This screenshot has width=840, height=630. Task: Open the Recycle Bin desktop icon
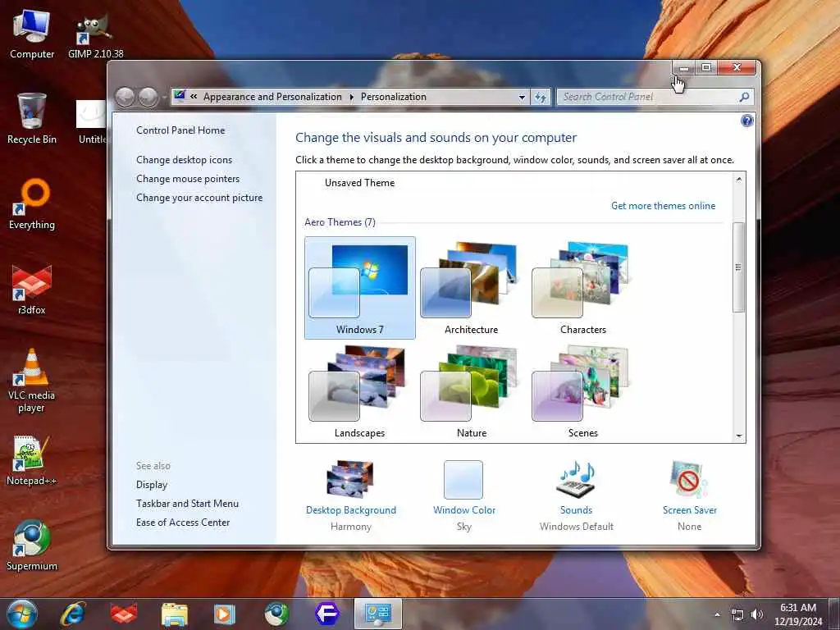coord(32,119)
